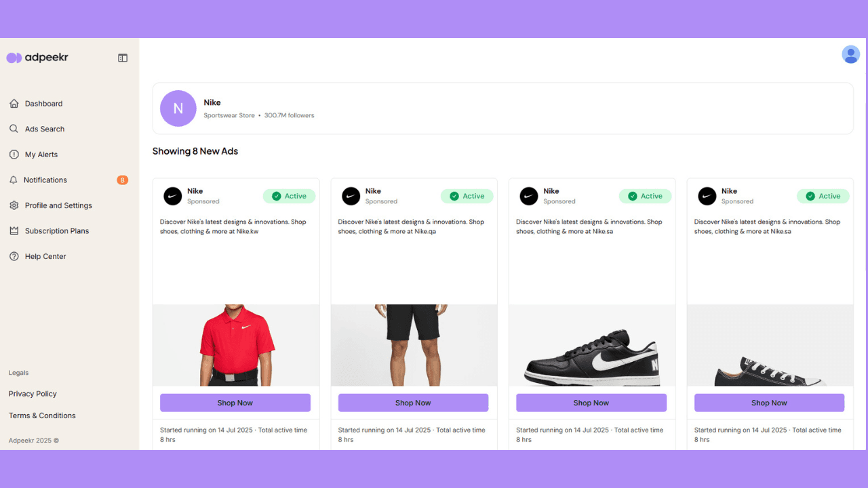
Task: Open the notifications badge showing 8
Action: click(x=122, y=180)
